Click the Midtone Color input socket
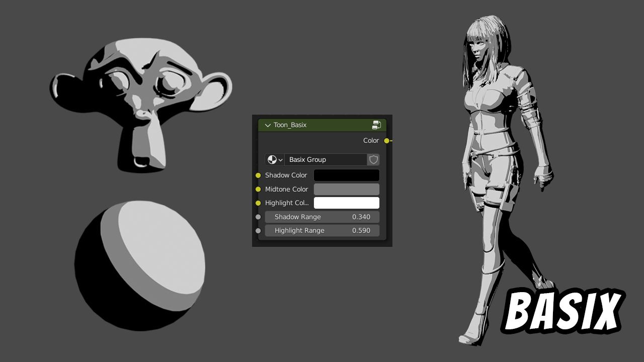 click(258, 189)
